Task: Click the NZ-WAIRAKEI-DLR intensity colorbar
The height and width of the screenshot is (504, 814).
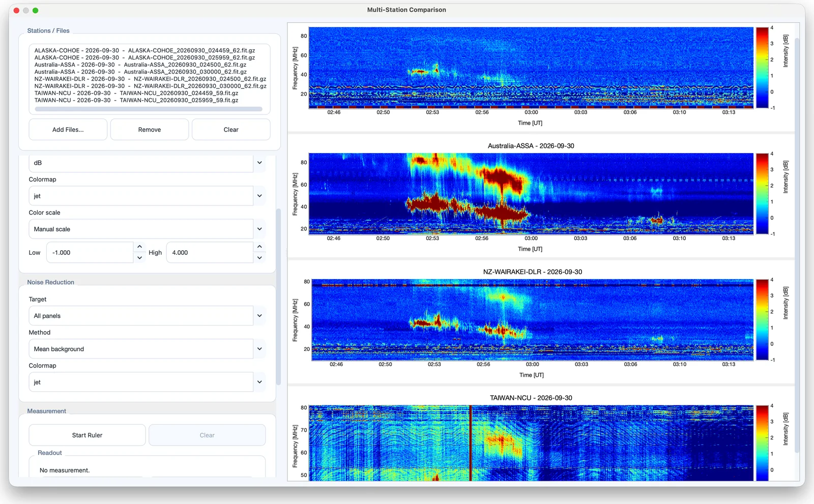Action: (x=762, y=319)
